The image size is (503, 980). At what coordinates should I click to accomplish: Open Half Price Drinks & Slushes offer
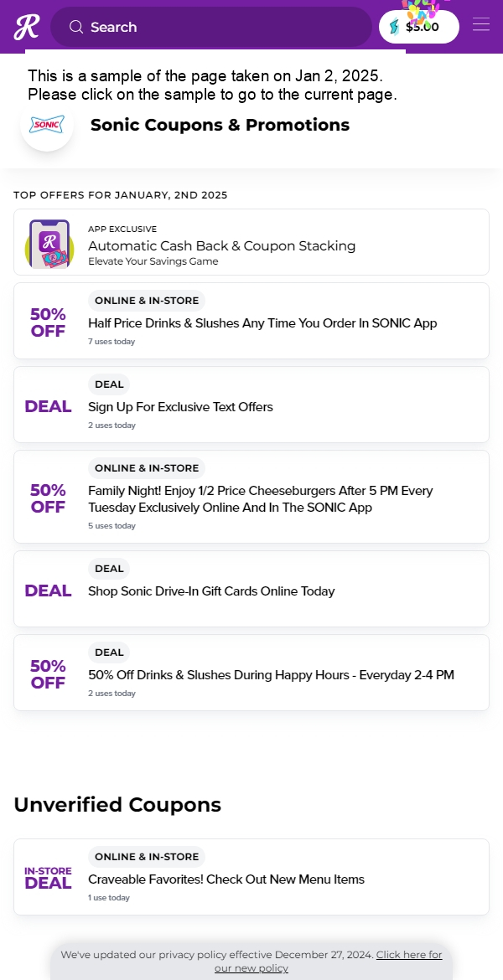(x=251, y=321)
